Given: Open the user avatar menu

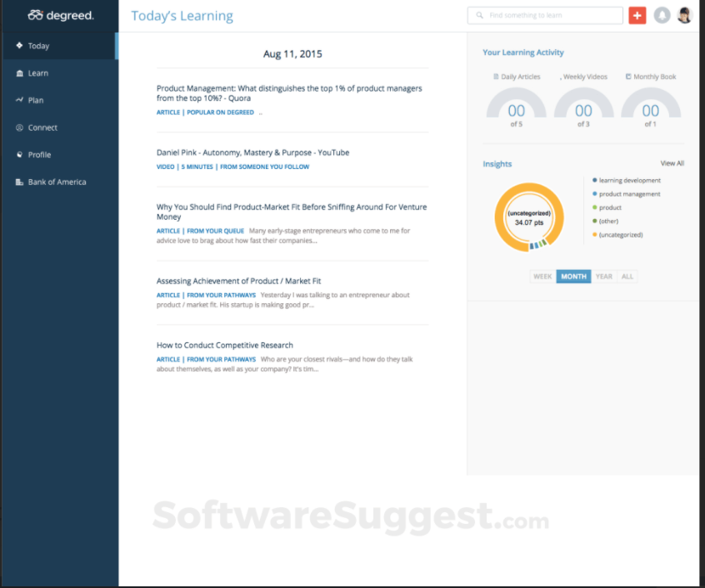Looking at the screenshot, I should (x=685, y=15).
